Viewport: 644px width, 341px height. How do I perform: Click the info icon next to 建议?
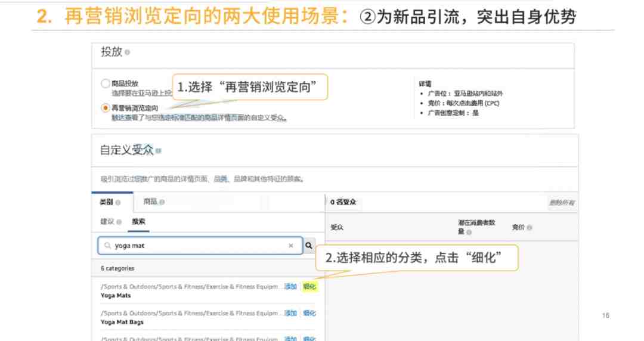(119, 222)
